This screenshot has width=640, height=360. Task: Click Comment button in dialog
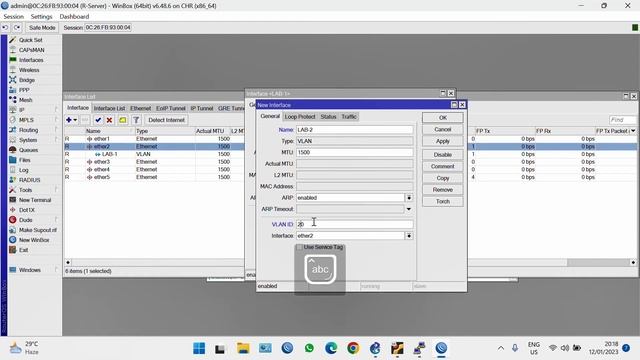(x=443, y=167)
